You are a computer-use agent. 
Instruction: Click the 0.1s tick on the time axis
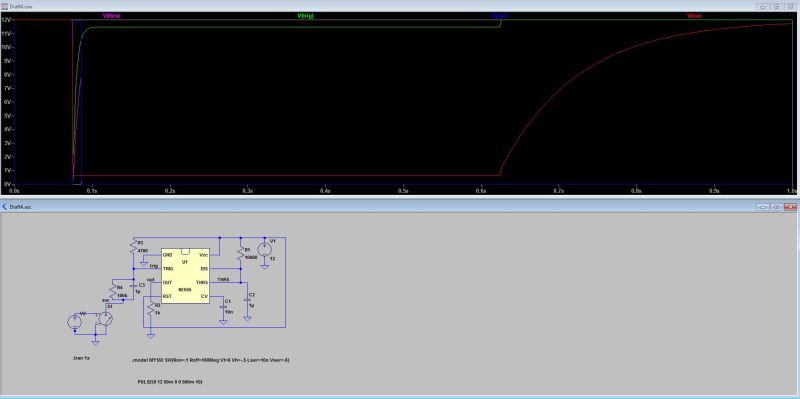92,190
